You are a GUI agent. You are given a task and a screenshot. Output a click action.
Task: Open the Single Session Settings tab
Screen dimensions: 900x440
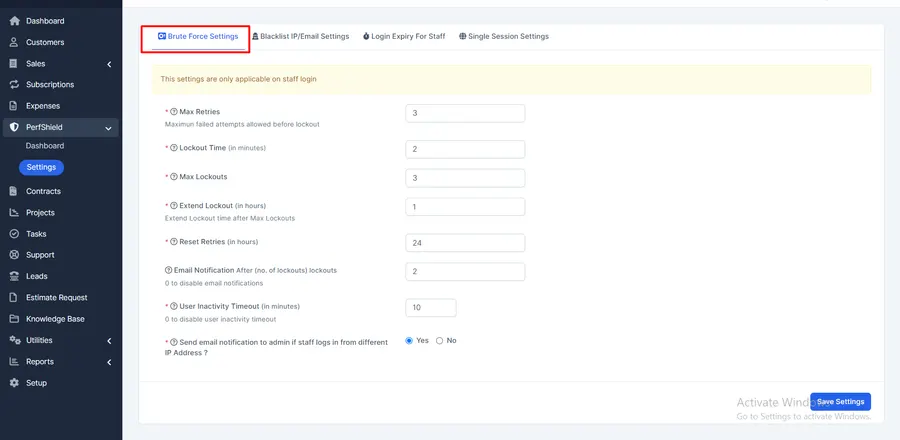[504, 36]
